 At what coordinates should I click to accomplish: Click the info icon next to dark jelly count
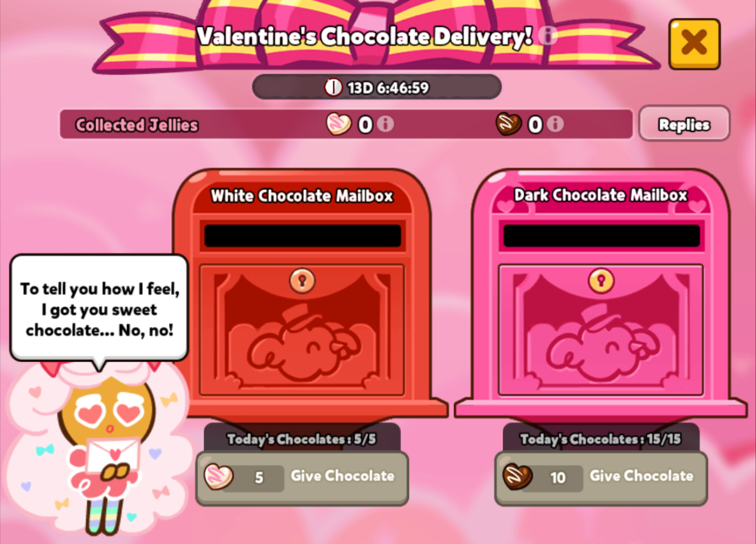555,123
